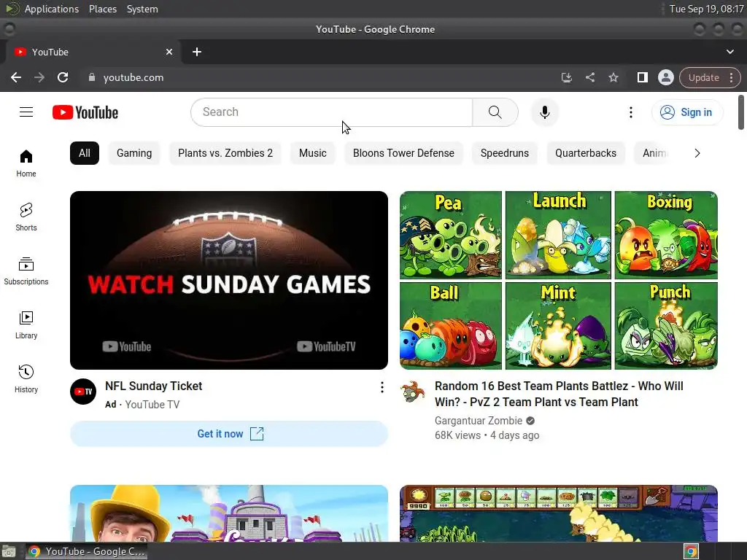
Task: Select the Quarterbacks filter chip
Action: pyautogui.click(x=586, y=153)
